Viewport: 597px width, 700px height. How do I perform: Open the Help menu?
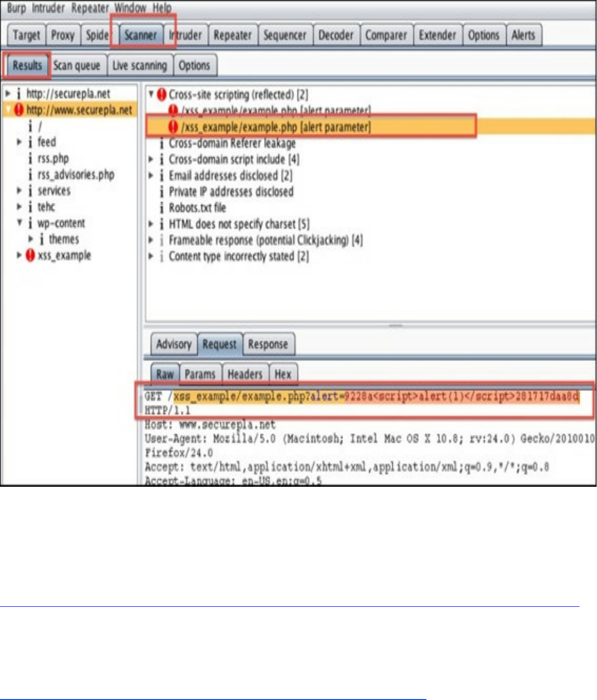click(x=162, y=8)
